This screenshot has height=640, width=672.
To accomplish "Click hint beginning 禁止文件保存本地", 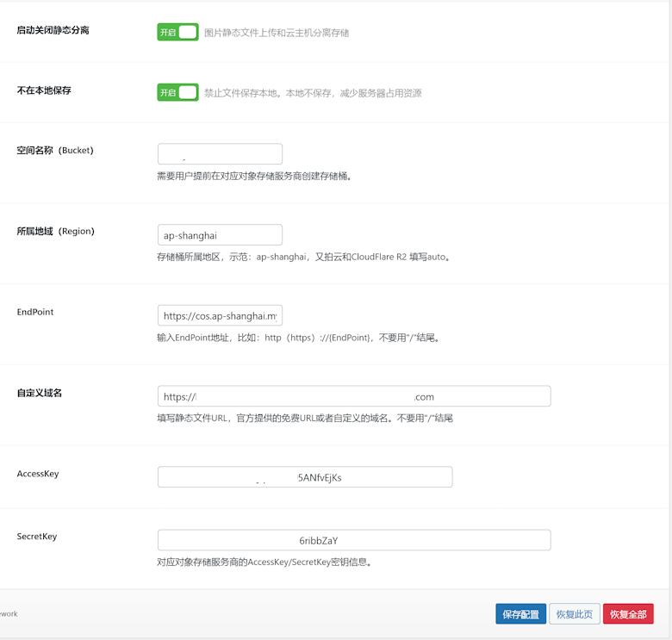I will [x=313, y=93].
